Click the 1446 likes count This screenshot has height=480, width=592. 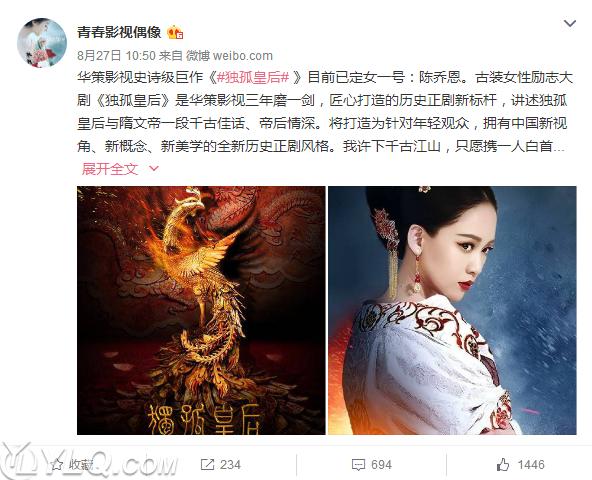pos(531,465)
